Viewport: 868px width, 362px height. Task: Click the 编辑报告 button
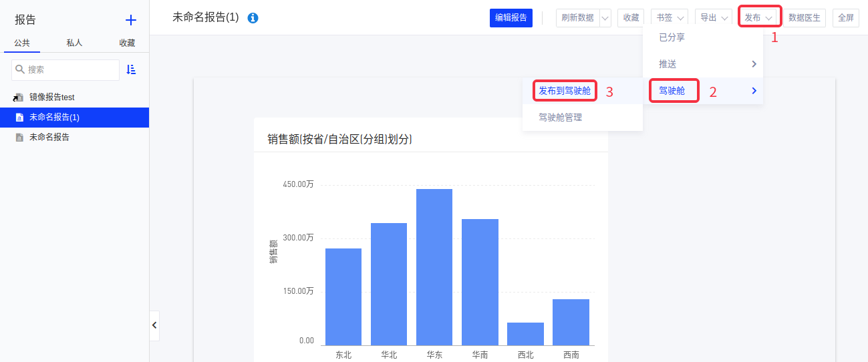511,18
